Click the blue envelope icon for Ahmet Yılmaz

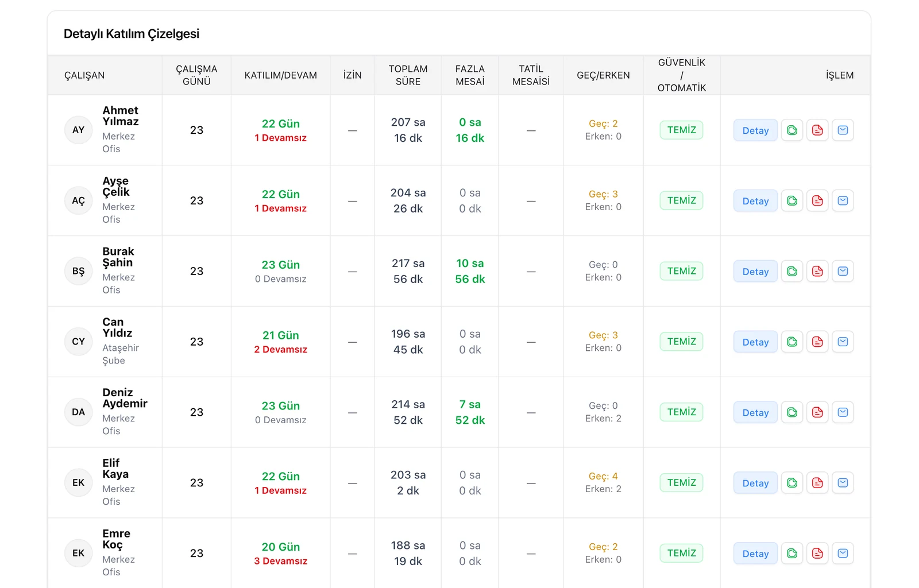(x=843, y=130)
